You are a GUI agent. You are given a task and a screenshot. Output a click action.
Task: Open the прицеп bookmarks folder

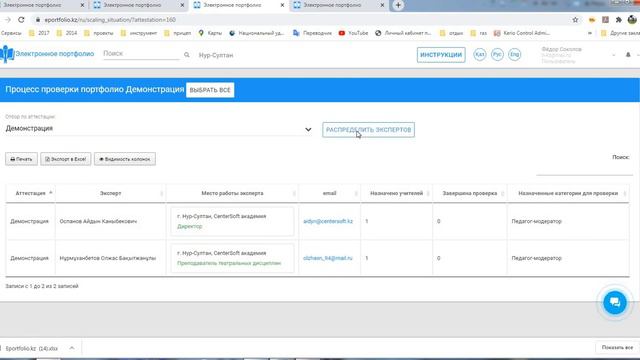click(x=178, y=33)
